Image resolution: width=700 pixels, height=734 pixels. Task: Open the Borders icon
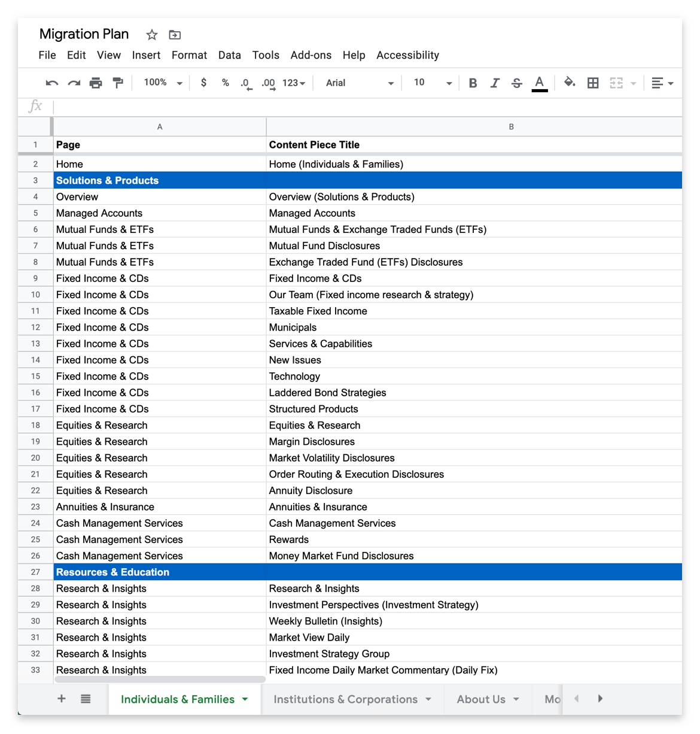click(593, 83)
